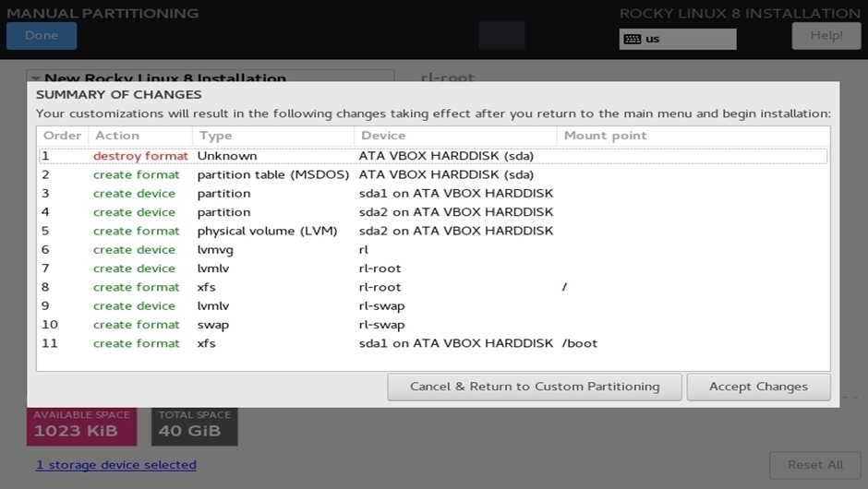Image resolution: width=868 pixels, height=489 pixels.
Task: Click the Device column header
Action: pos(455,136)
